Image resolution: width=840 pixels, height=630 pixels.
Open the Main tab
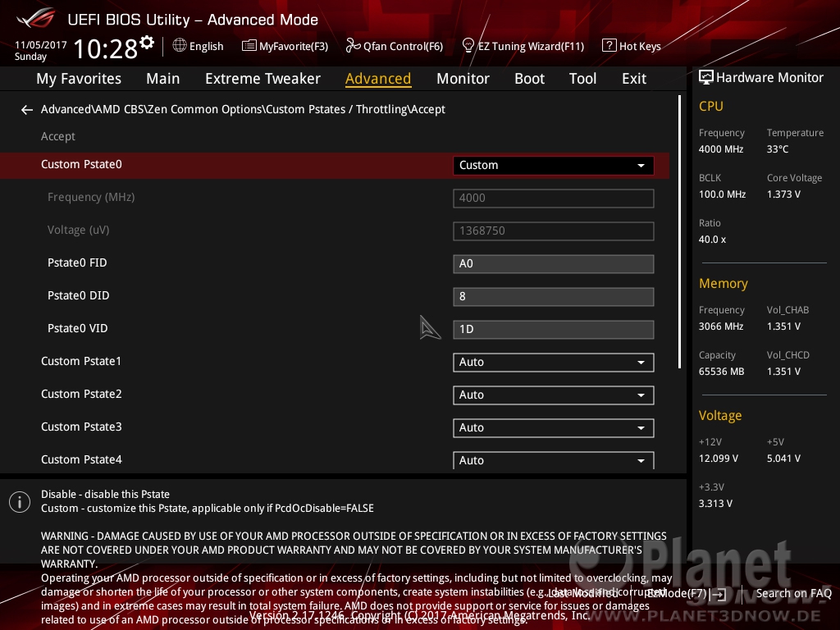163,79
